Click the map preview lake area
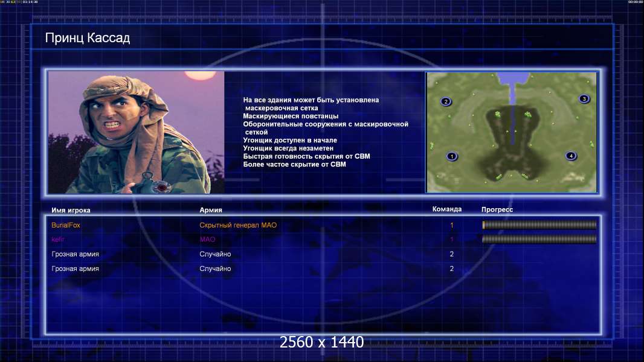 point(512,78)
